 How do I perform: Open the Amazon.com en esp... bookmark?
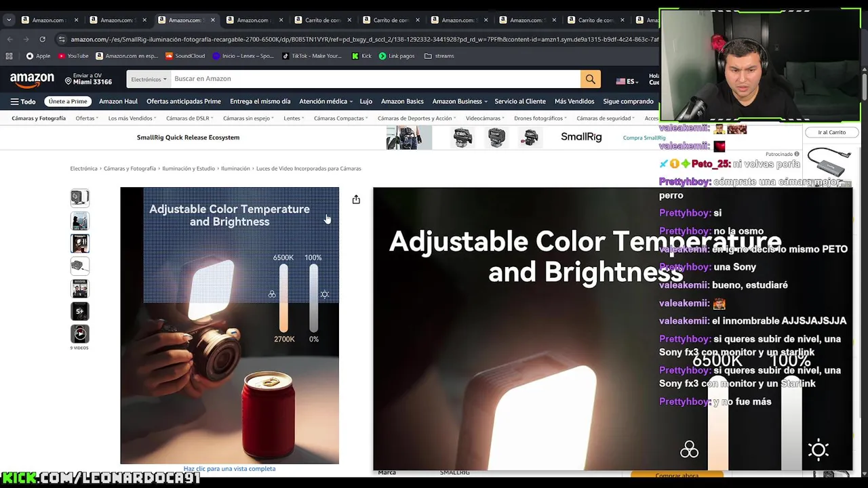(127, 56)
